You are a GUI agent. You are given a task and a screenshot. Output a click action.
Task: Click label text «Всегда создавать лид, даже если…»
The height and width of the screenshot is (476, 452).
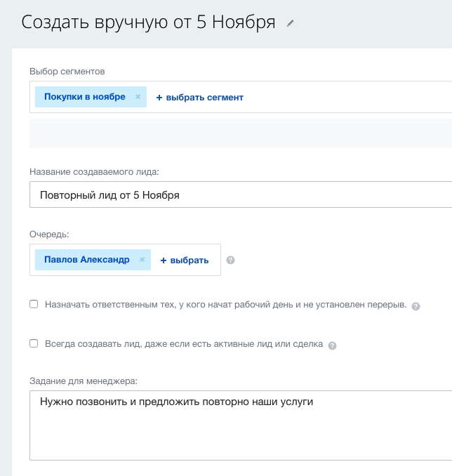click(x=184, y=344)
